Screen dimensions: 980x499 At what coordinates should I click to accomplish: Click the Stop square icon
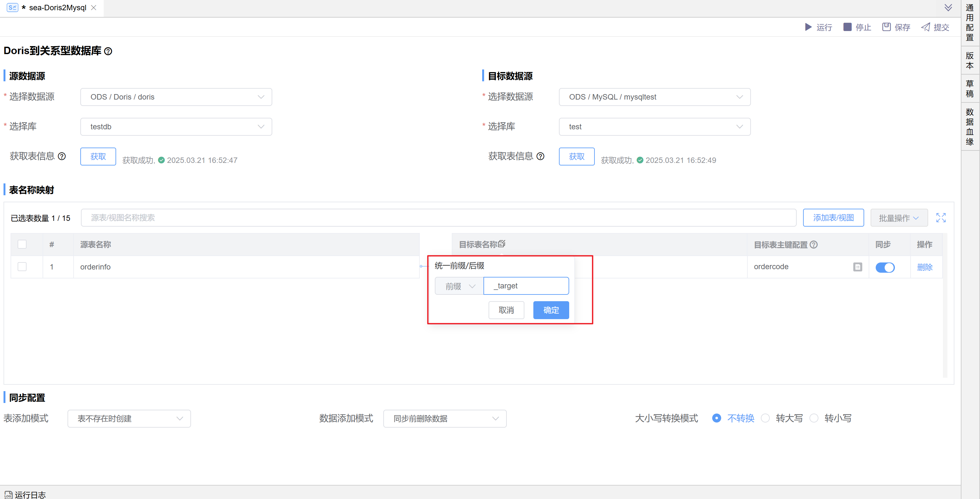[847, 27]
